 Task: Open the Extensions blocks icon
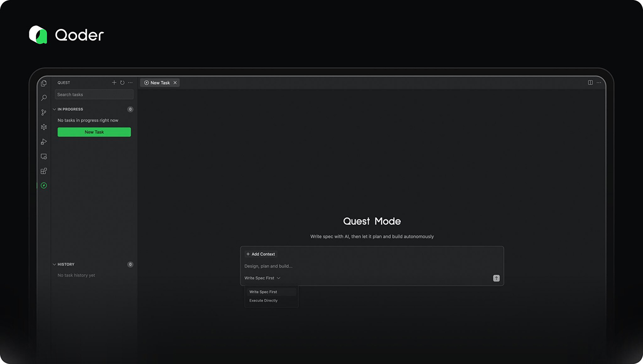44,171
